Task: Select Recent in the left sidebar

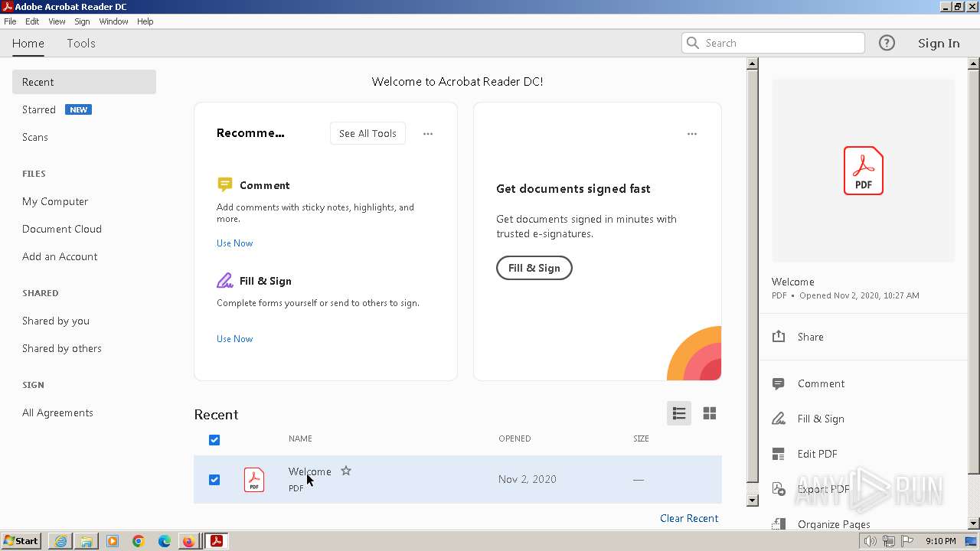Action: pos(84,82)
